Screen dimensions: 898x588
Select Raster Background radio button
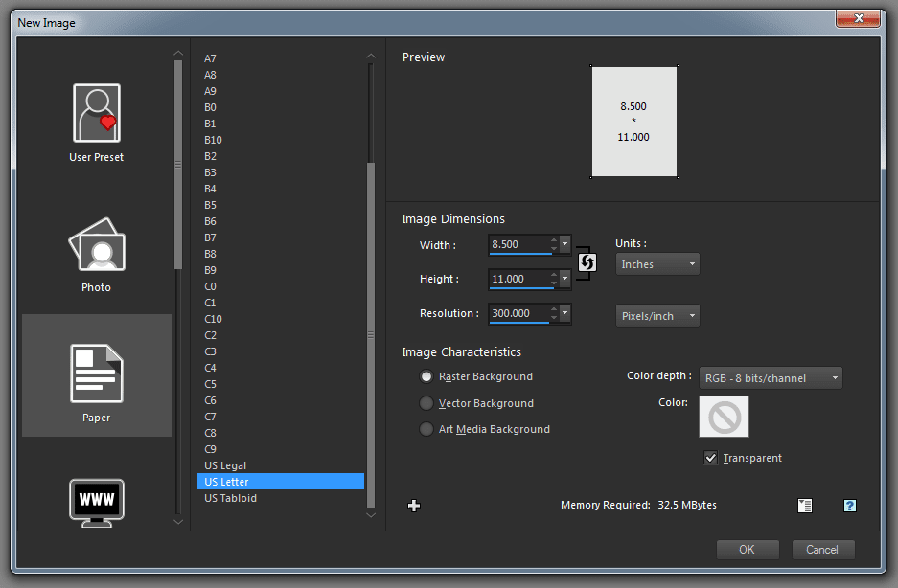point(426,377)
